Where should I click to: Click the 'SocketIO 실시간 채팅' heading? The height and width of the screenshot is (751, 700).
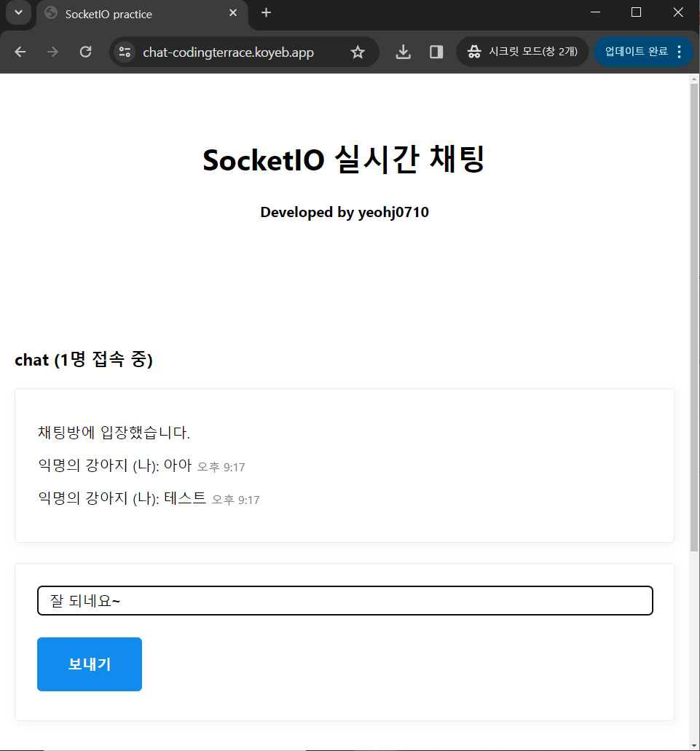click(344, 160)
